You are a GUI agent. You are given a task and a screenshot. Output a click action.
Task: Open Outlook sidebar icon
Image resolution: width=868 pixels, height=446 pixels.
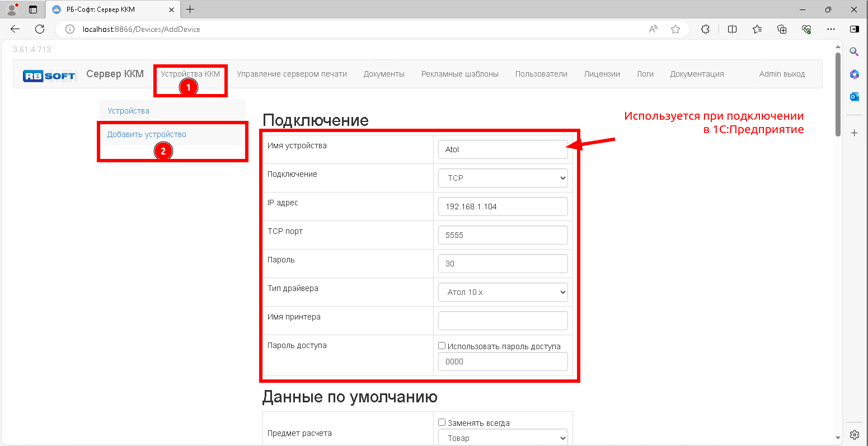pos(854,97)
